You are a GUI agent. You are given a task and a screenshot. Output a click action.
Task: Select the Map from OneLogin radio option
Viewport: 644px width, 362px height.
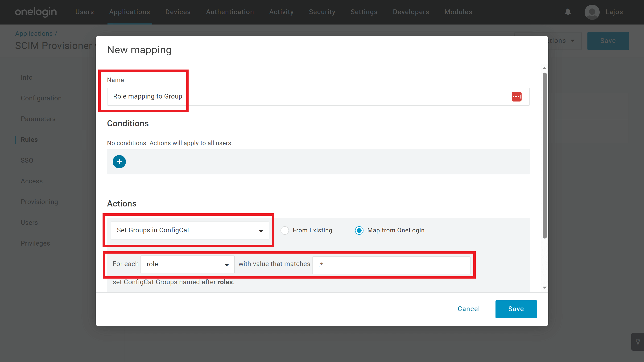pos(359,230)
